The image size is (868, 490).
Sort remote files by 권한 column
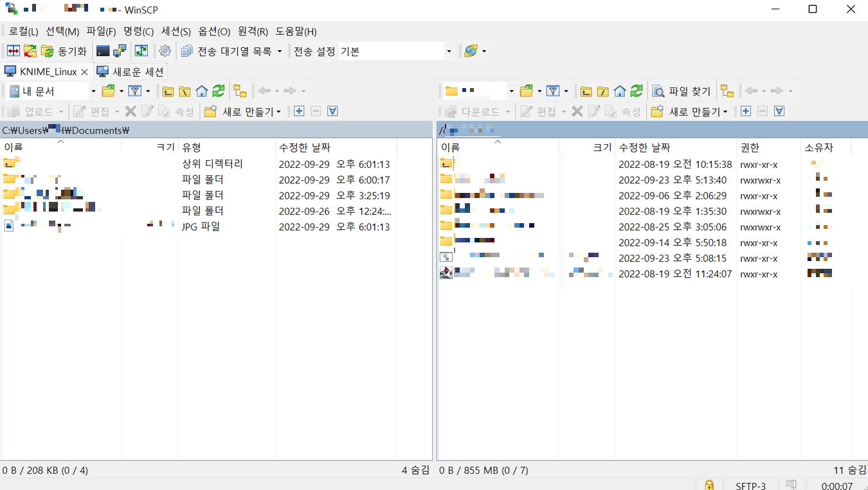point(768,147)
